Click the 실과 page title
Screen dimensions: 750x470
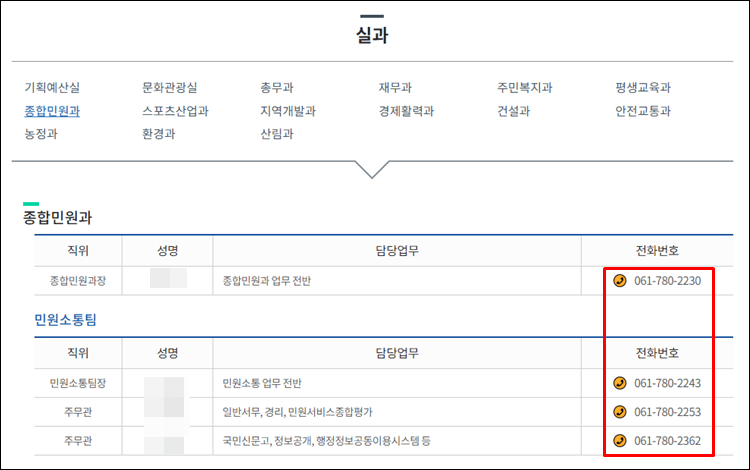point(372,35)
